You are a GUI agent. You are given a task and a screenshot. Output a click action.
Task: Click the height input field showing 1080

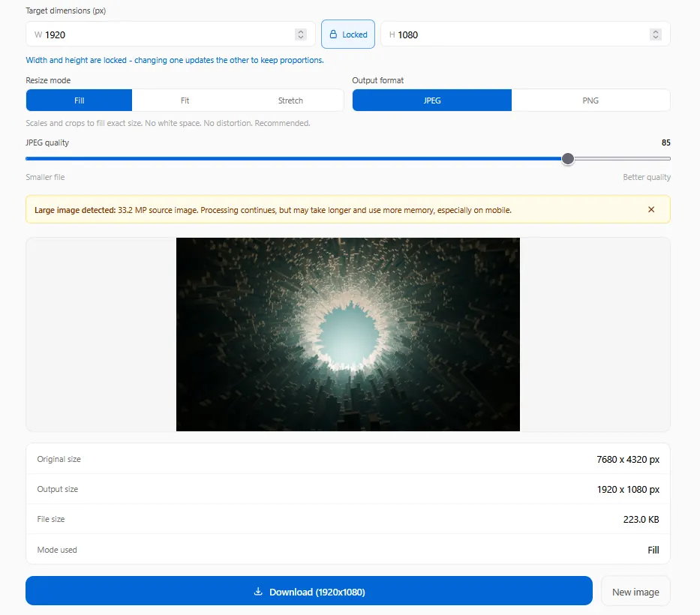(525, 34)
